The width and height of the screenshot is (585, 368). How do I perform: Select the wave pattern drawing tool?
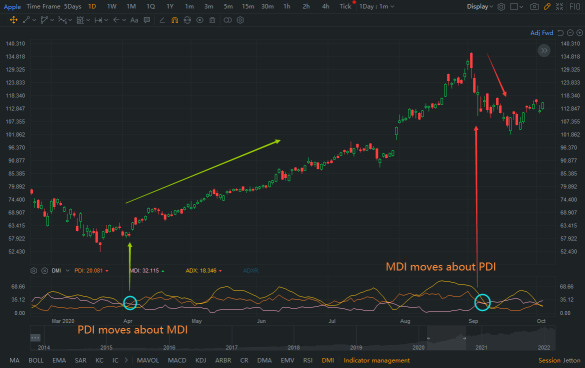pyautogui.click(x=62, y=20)
